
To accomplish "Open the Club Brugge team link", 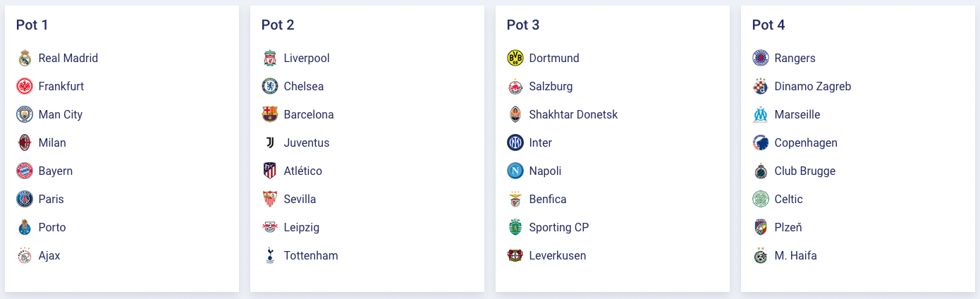I will pyautogui.click(x=804, y=171).
